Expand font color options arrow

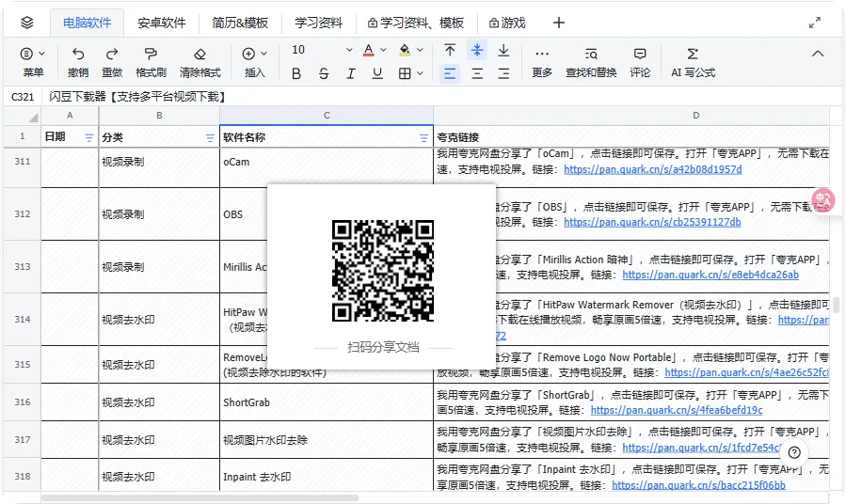click(383, 50)
